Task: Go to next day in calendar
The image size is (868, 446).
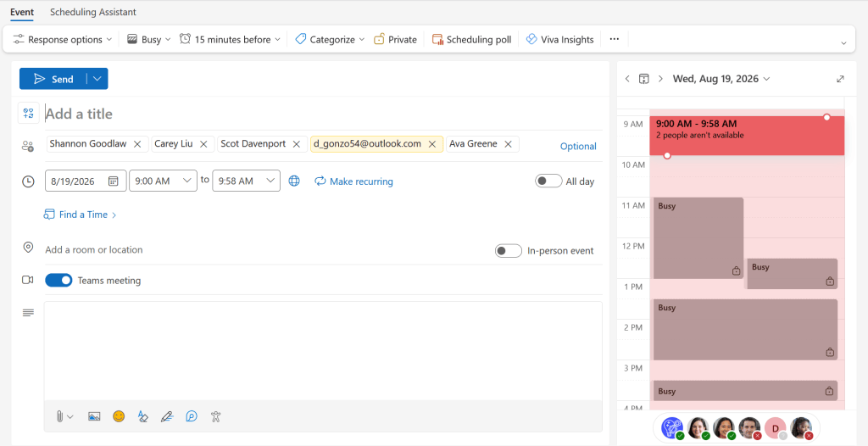Action: 660,79
